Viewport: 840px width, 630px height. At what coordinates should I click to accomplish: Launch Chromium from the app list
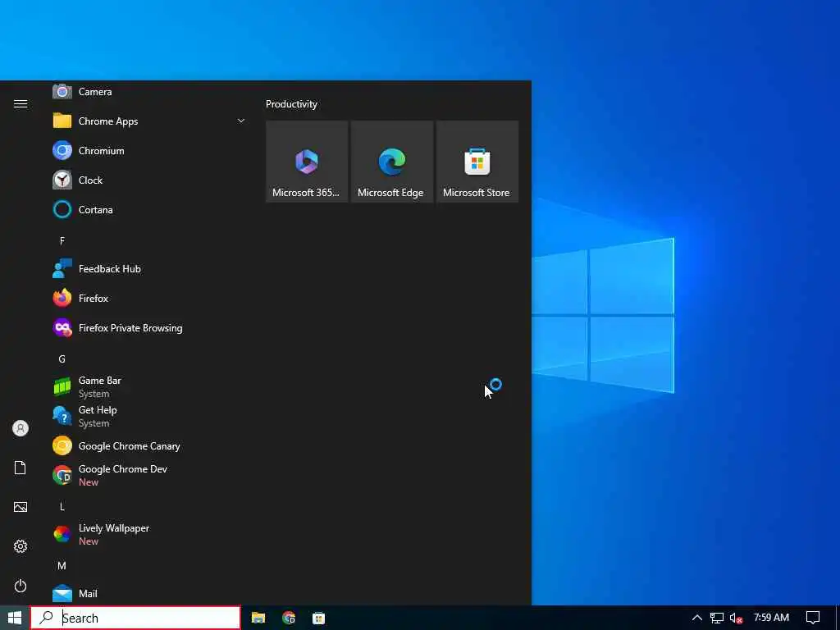click(148, 151)
